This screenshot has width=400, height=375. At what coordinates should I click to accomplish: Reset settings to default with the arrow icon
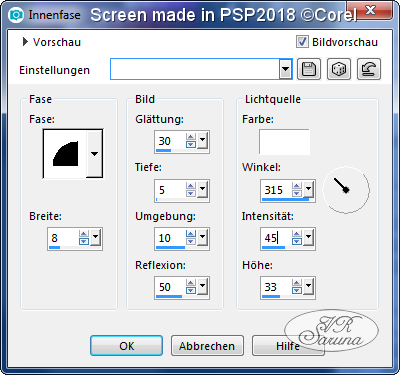[369, 69]
